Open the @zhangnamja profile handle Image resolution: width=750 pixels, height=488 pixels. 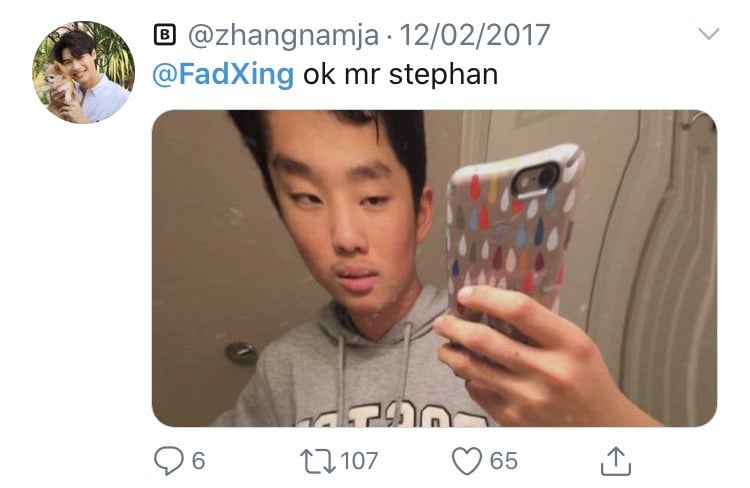click(283, 36)
